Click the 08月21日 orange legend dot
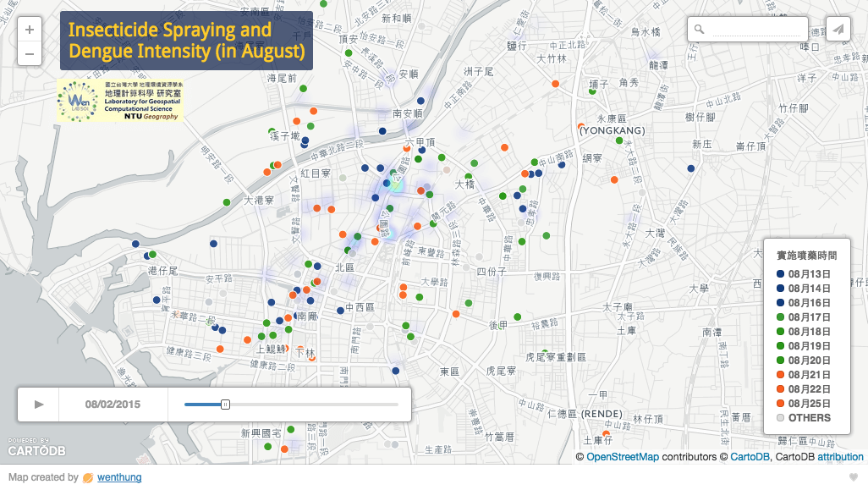The width and height of the screenshot is (868, 490). (780, 375)
